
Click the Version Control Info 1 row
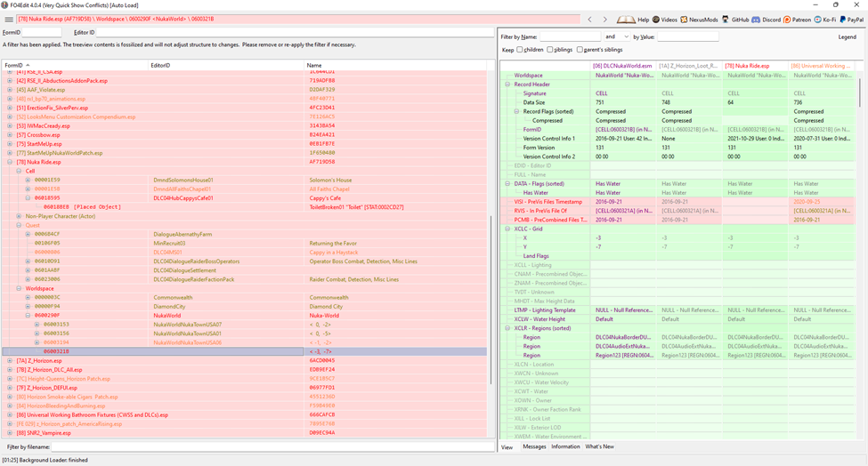(x=677, y=139)
